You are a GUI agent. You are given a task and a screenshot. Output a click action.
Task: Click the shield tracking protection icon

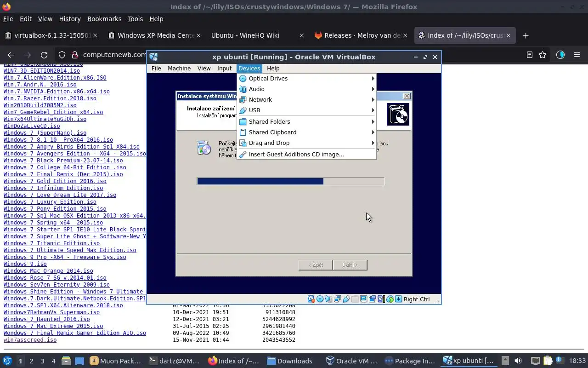coord(62,55)
